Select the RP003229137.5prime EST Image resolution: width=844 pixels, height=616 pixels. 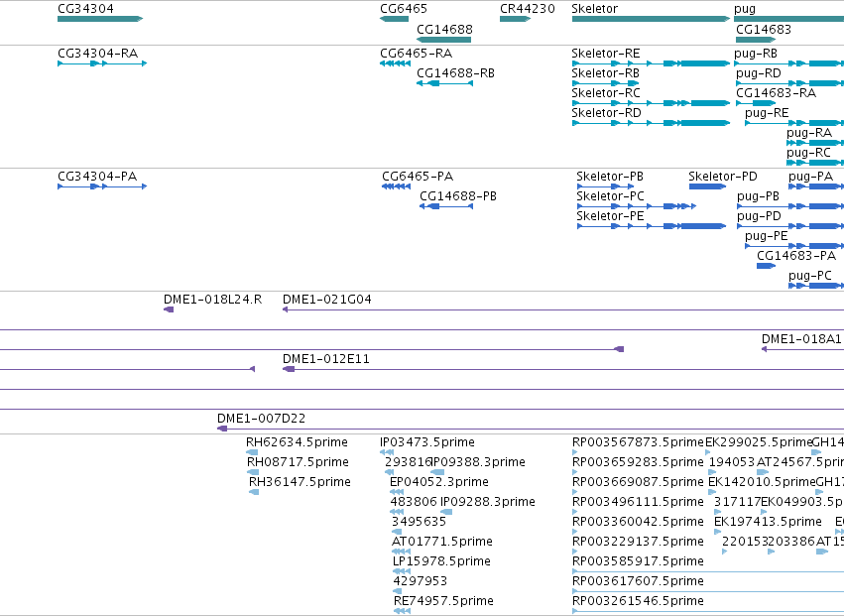tap(575, 552)
